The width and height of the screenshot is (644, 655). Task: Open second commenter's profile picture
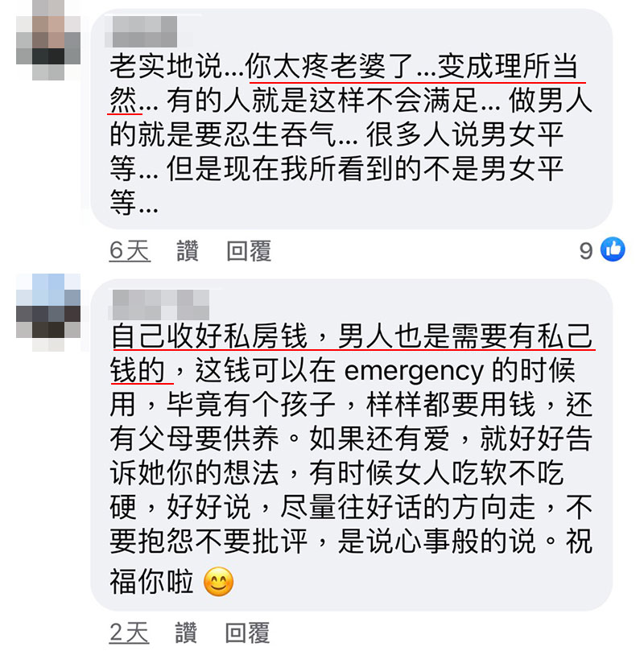48,312
